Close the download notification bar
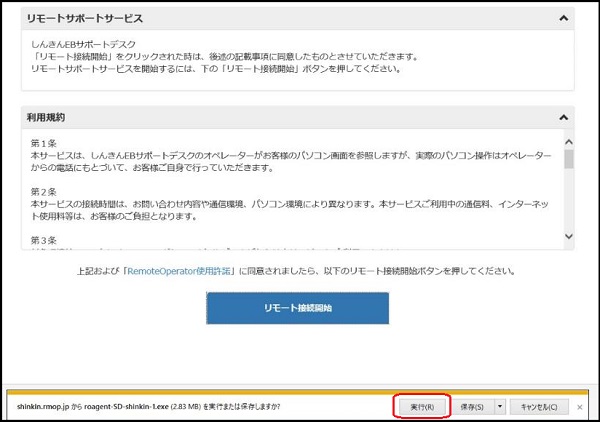 [x=580, y=407]
